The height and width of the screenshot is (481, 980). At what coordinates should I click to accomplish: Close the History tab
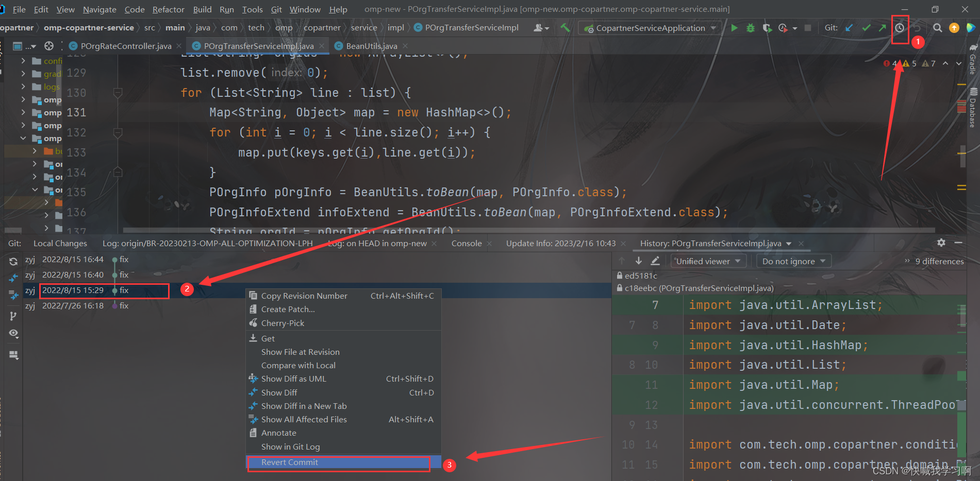point(801,244)
